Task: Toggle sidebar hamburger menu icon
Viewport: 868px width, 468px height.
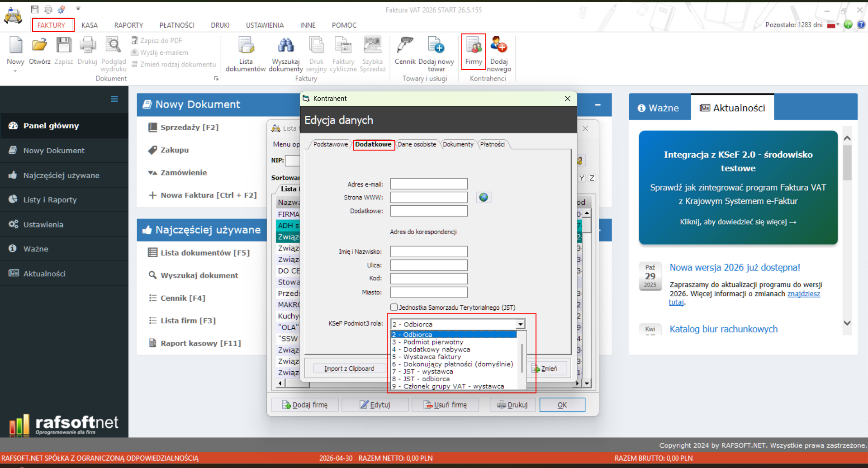Action: [x=114, y=99]
